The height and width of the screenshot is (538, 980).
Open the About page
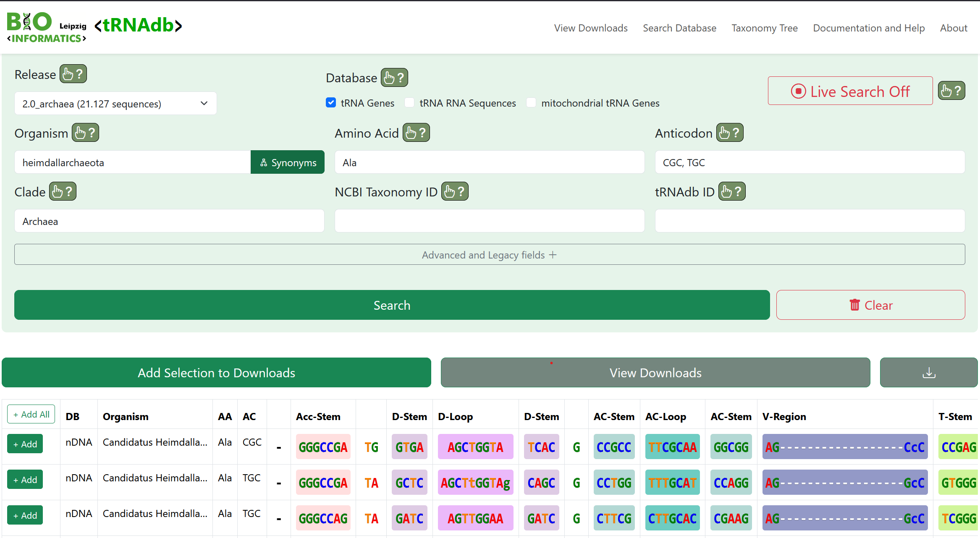point(954,28)
